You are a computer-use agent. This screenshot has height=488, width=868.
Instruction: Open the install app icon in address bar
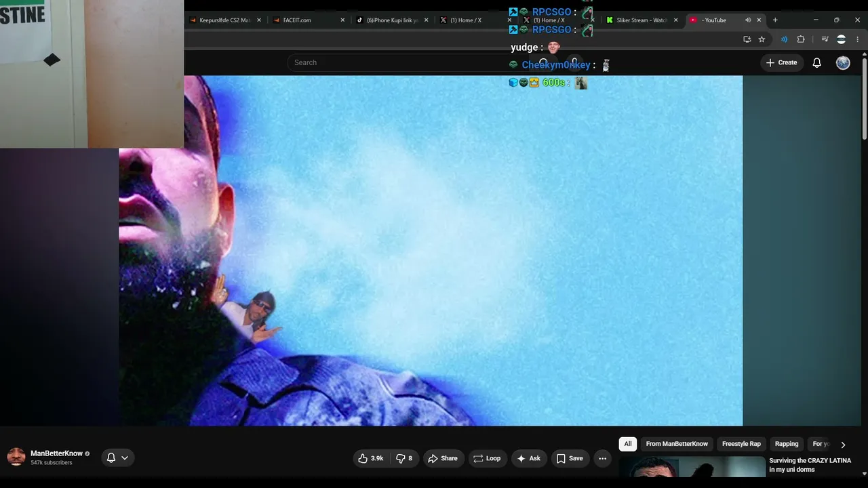(x=747, y=39)
